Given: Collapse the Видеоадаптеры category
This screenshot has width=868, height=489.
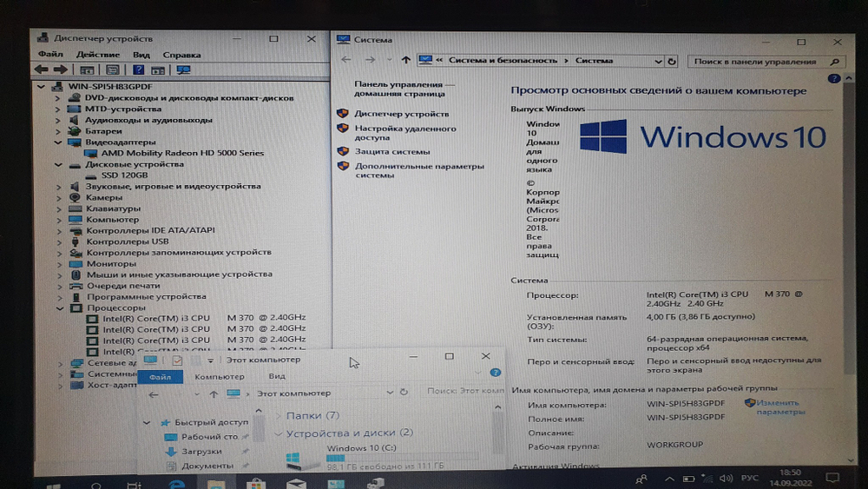Looking at the screenshot, I should 57,142.
